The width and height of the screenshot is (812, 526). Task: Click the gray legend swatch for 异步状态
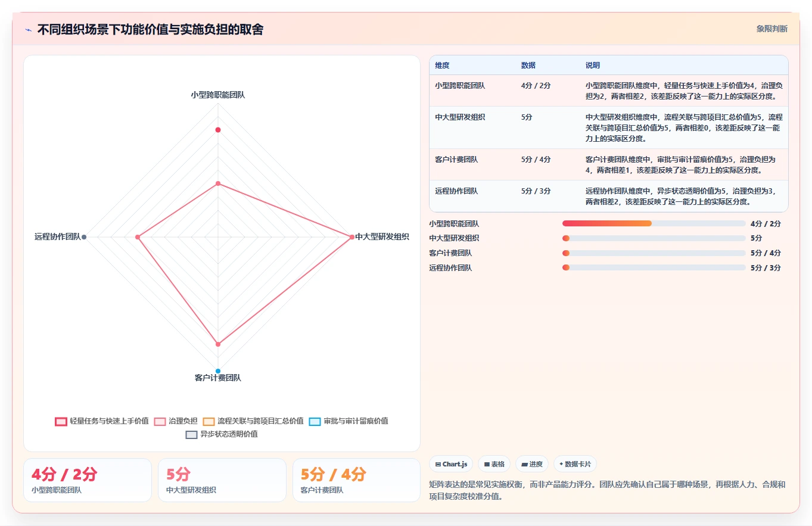point(192,434)
